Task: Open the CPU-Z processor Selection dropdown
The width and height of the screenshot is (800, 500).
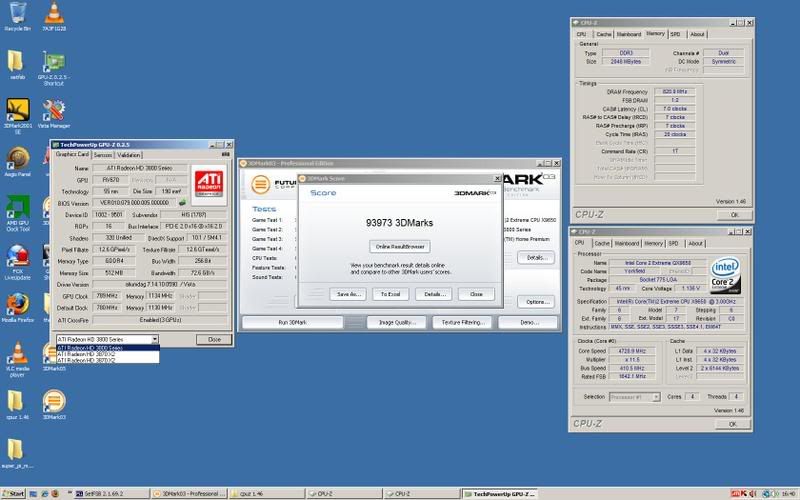Action: [635, 397]
